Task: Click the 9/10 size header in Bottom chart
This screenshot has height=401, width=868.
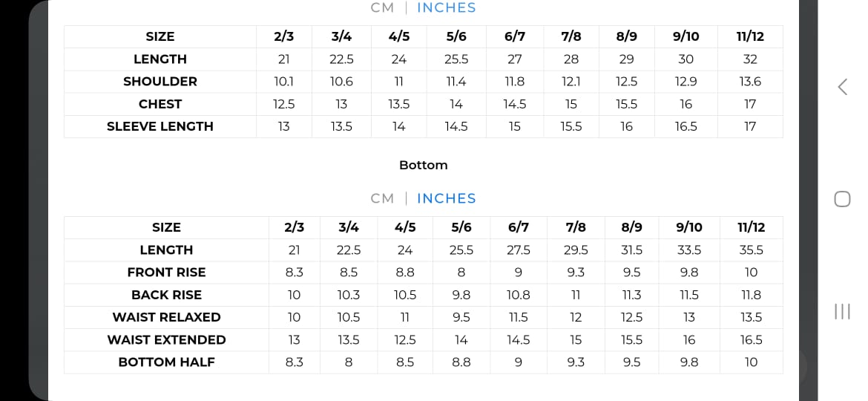Action: (x=689, y=227)
